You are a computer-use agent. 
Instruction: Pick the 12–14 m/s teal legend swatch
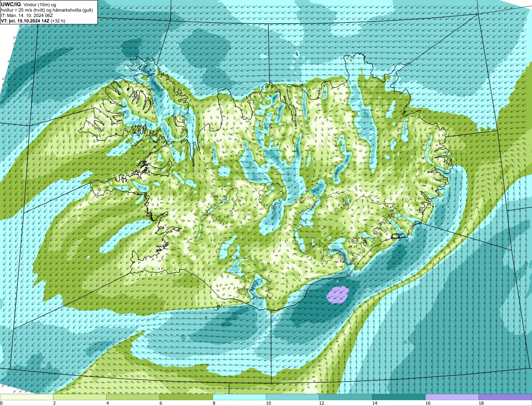tap(346, 397)
